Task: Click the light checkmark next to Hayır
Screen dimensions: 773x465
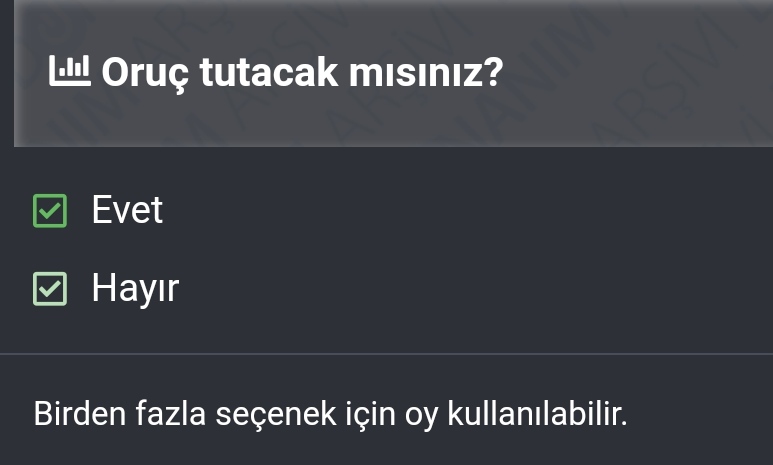Action: pyautogui.click(x=50, y=289)
